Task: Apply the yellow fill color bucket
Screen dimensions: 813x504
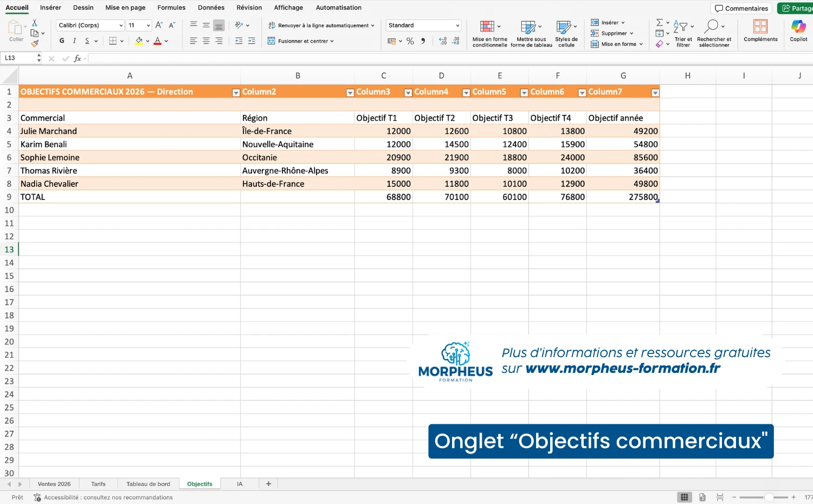Action: [x=139, y=41]
